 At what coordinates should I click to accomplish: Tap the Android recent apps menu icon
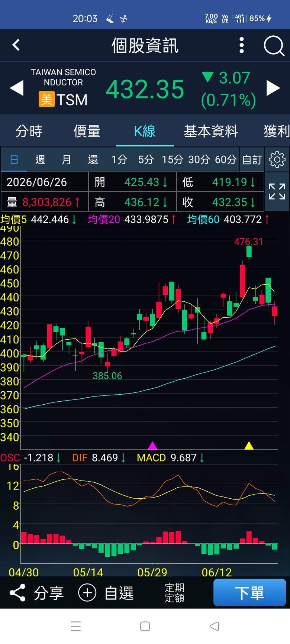coord(76,626)
